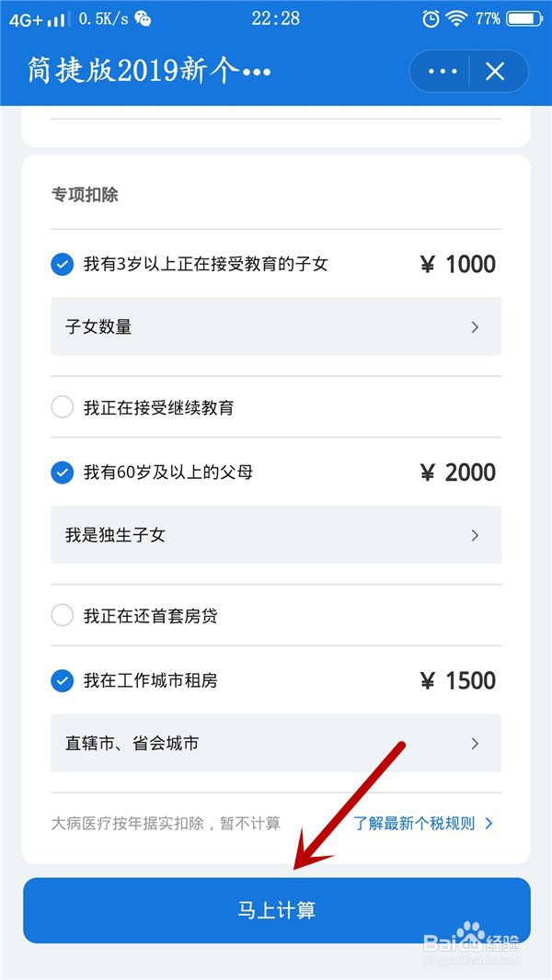552x980 pixels.
Task: Enable 我正在接受继续教育 option
Action: coord(62,408)
